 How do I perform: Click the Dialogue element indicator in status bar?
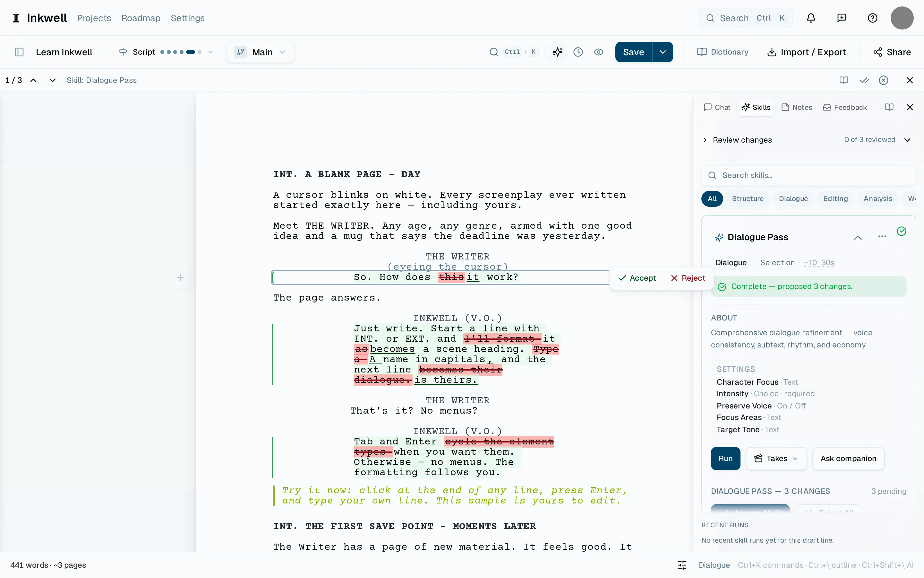click(x=714, y=565)
